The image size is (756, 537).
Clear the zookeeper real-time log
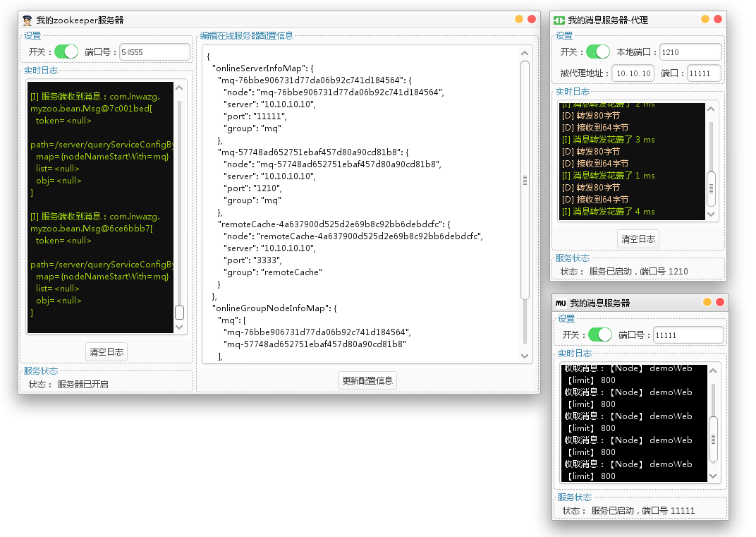[x=106, y=352]
